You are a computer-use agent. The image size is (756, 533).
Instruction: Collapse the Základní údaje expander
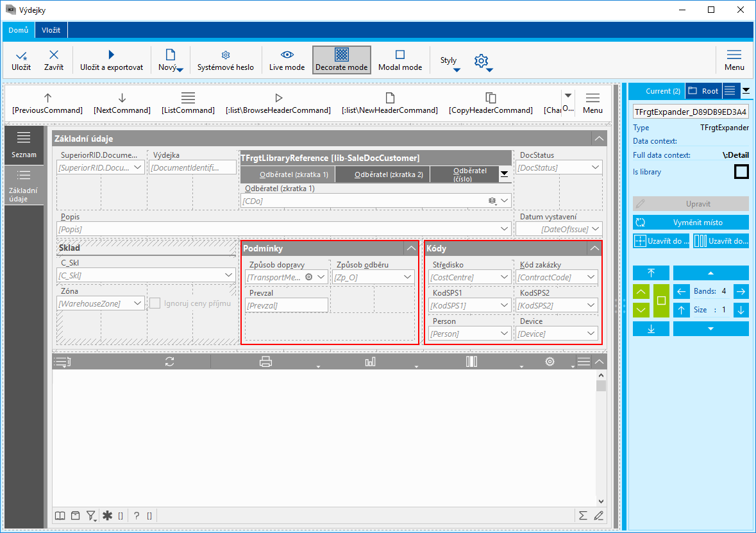[599, 139]
